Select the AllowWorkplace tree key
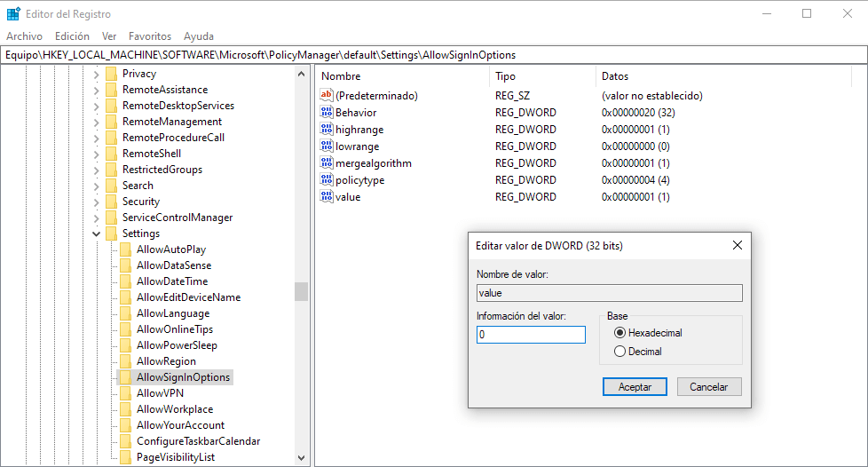The height and width of the screenshot is (467, 868). (x=175, y=409)
